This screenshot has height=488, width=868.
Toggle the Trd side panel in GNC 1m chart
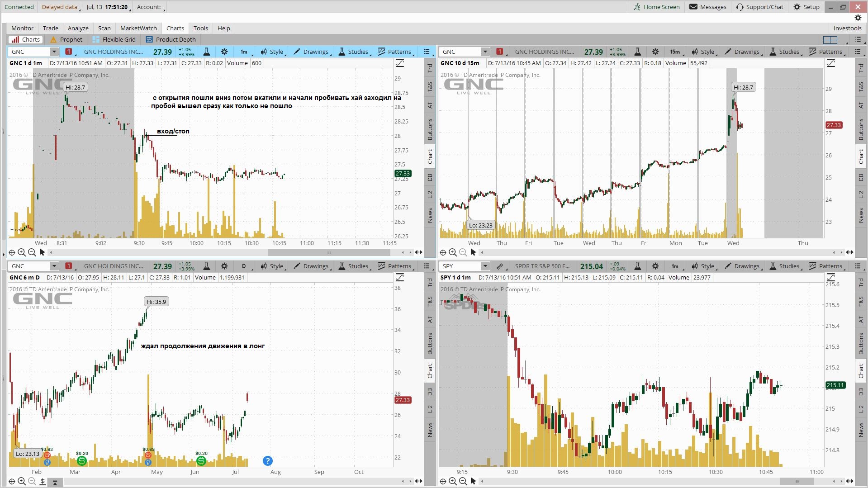click(x=430, y=68)
